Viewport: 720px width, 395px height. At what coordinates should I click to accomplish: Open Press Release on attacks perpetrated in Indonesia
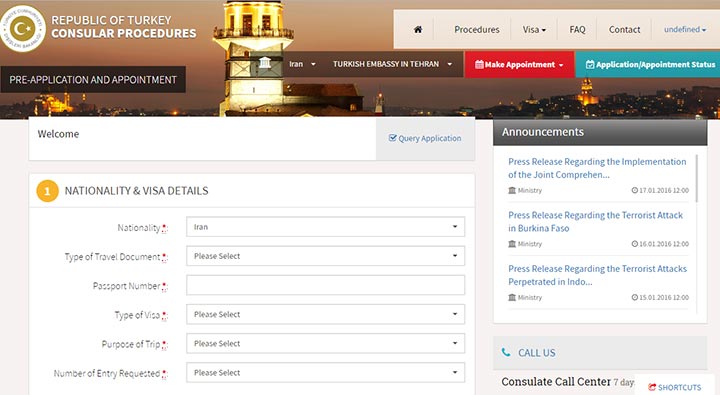coord(597,275)
